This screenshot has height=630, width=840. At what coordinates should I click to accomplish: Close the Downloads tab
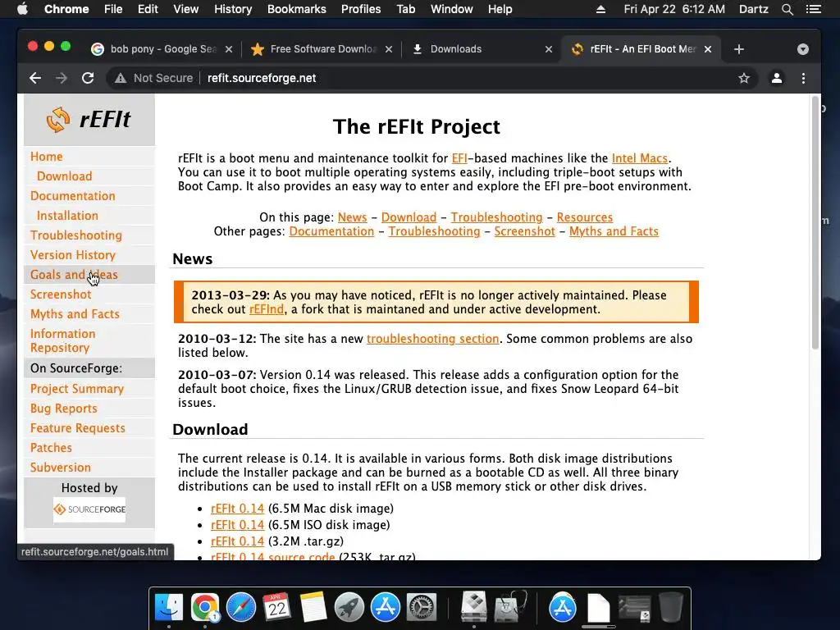[x=549, y=49]
